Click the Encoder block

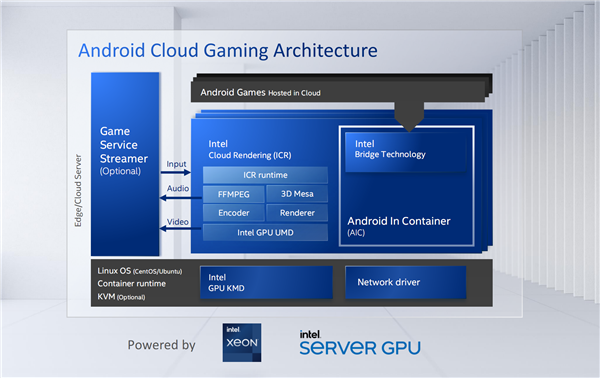233,213
